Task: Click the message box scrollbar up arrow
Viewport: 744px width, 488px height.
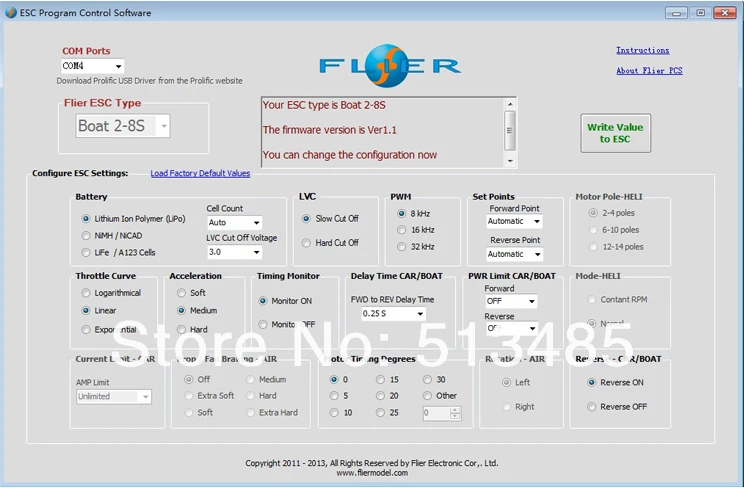Action: [510, 104]
